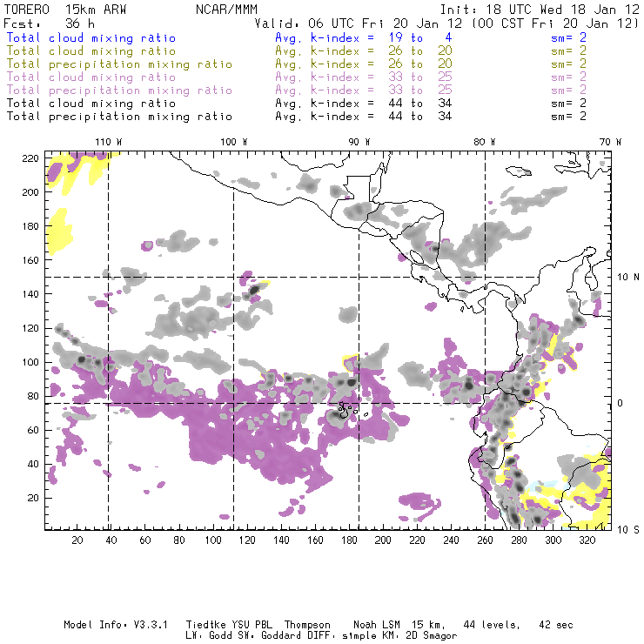Select k-index '44 to 34' on black cloud row
The image size is (644, 644).
[420, 104]
